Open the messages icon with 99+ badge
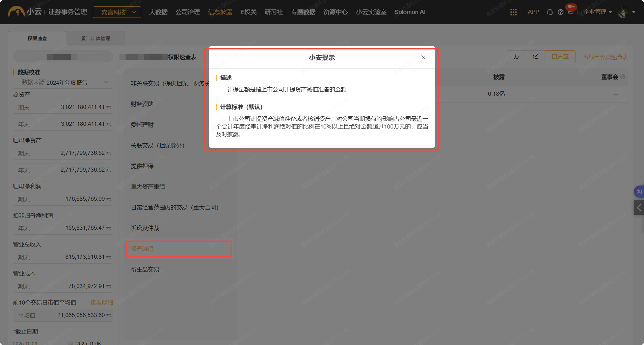Screen dimensions: 644x345 (x=571, y=12)
